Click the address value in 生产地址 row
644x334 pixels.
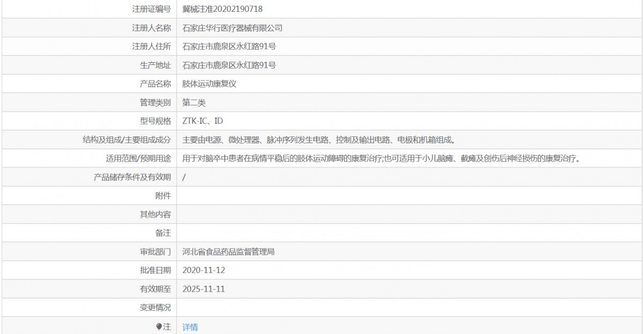[x=229, y=66]
